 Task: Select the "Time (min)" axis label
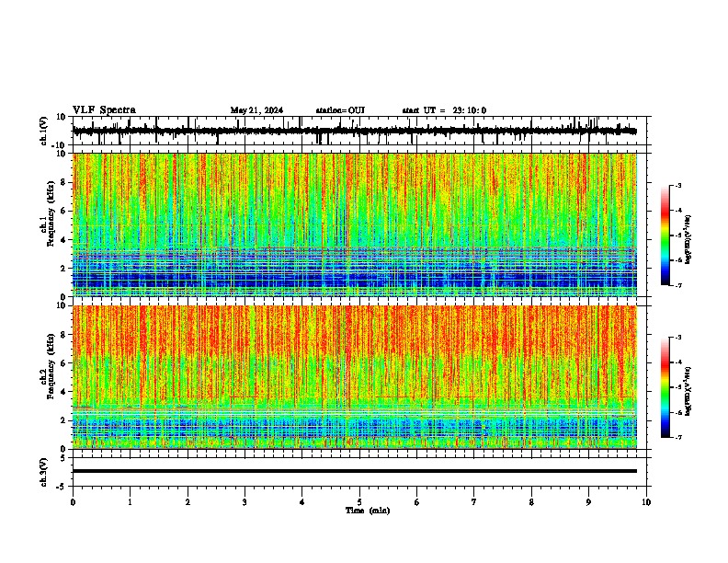368,511
